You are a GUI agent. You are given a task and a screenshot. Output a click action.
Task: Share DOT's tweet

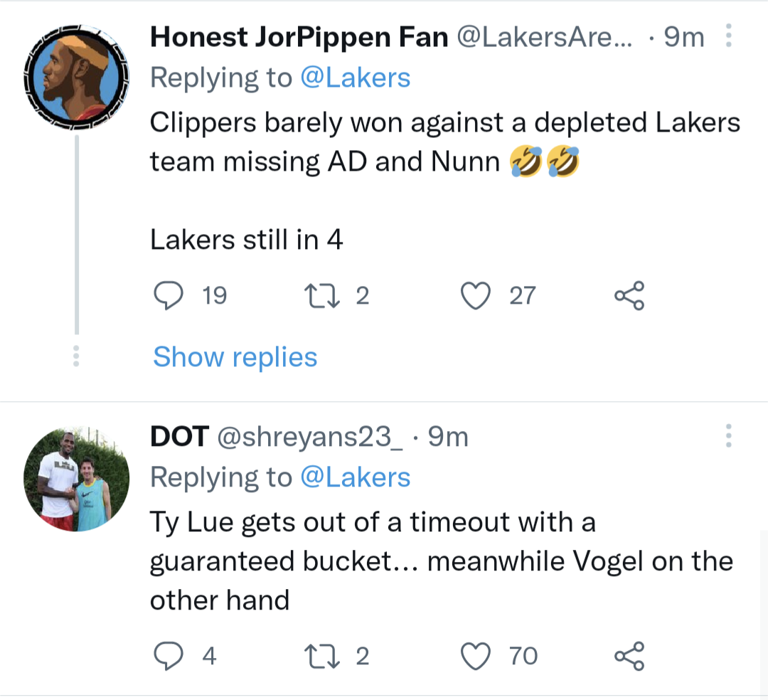[629, 655]
